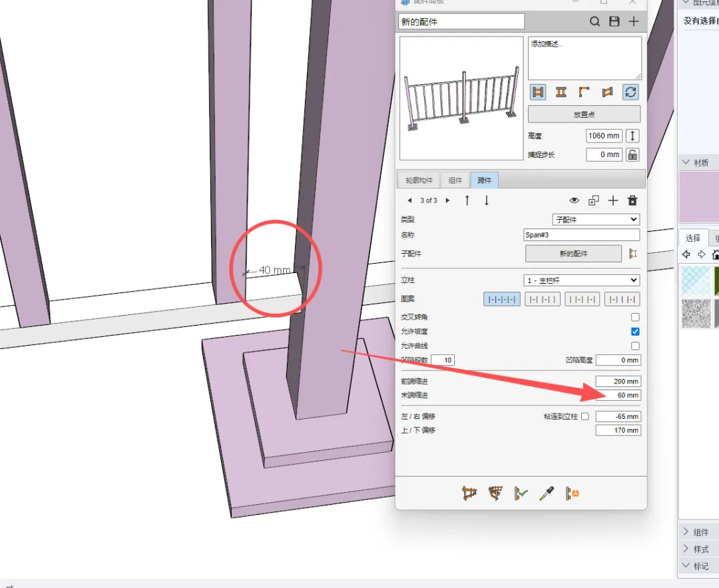This screenshot has width=719, height=588.
Task: Delete the span with the trash icon
Action: [632, 200]
